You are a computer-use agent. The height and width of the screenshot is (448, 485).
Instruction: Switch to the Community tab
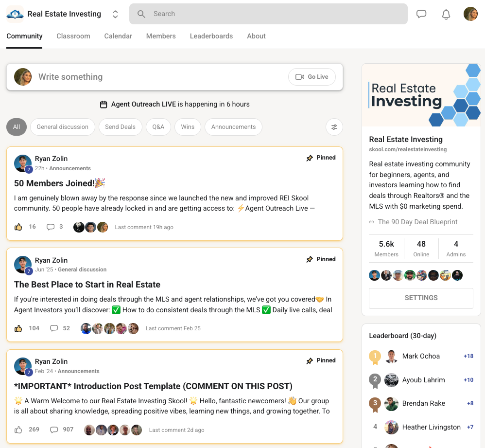(24, 36)
